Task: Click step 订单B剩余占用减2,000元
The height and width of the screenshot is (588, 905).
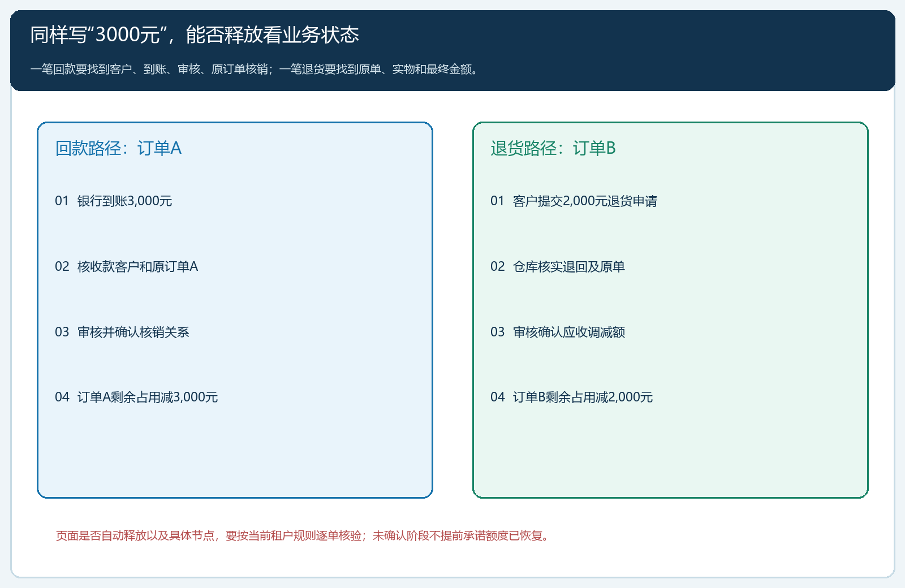Action: tap(572, 397)
